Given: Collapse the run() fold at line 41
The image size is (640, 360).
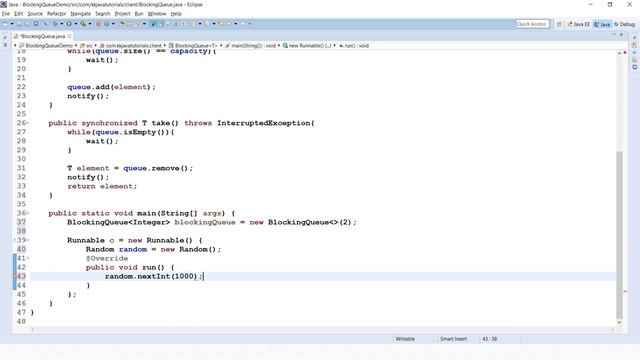Looking at the screenshot, I should point(28,258).
